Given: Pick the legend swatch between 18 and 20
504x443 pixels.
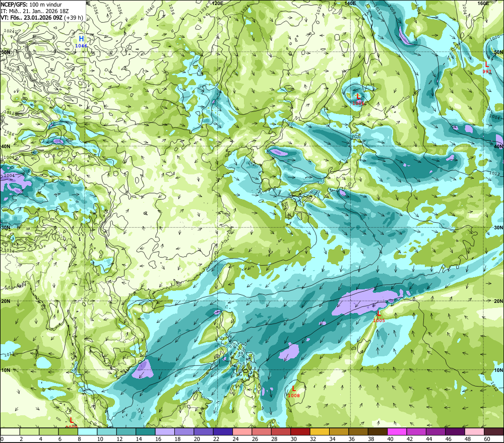Looking at the screenshot, I should [184, 431].
